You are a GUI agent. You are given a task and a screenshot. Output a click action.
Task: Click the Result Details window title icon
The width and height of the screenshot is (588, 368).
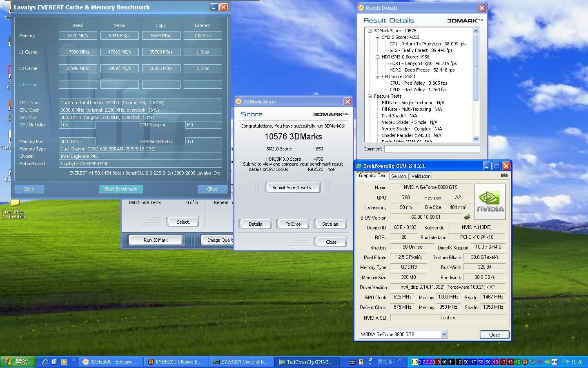[x=361, y=8]
